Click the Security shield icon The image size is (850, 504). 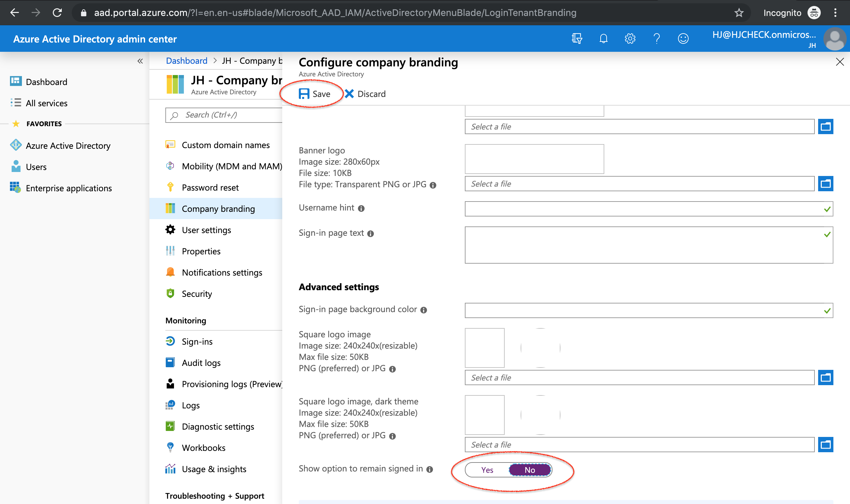click(171, 294)
